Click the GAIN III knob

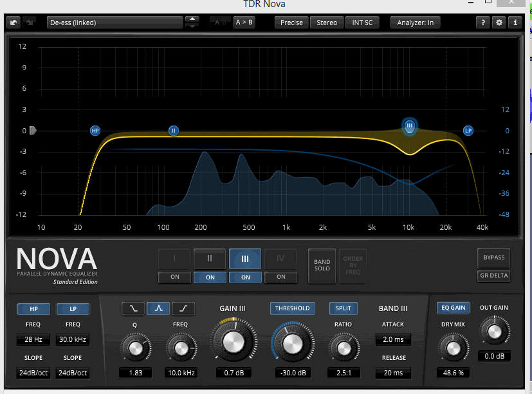[x=234, y=341]
